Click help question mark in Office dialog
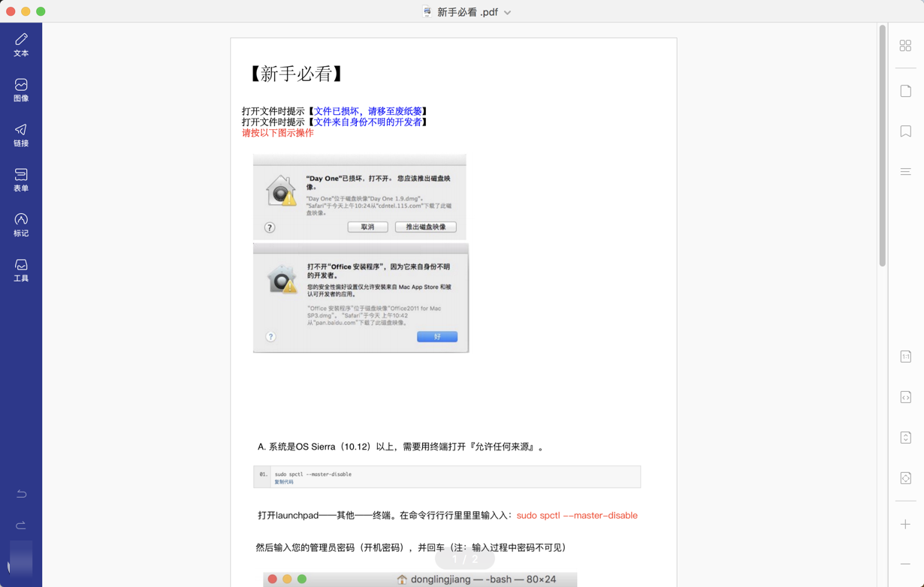 [270, 337]
